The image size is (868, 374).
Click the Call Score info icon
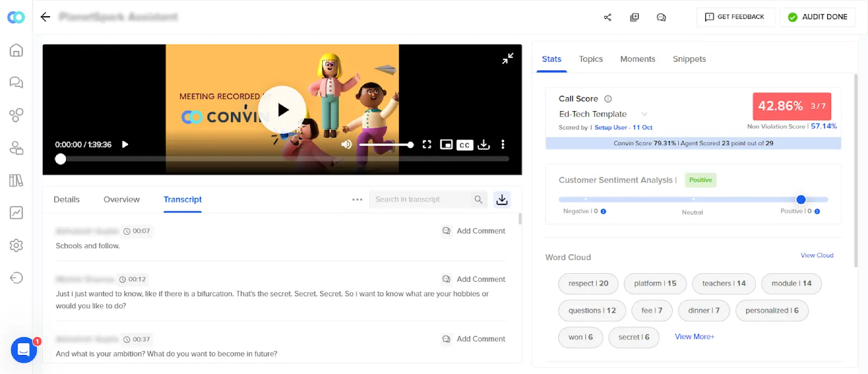point(608,99)
